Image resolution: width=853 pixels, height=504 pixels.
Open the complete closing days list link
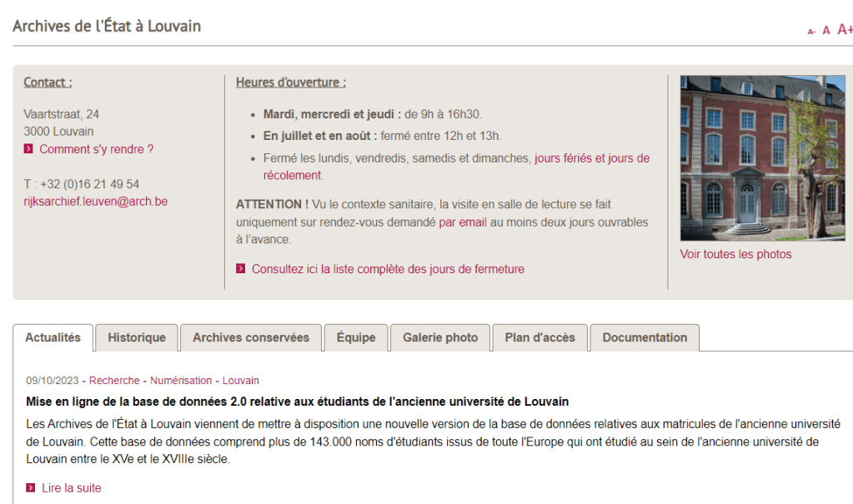388,269
